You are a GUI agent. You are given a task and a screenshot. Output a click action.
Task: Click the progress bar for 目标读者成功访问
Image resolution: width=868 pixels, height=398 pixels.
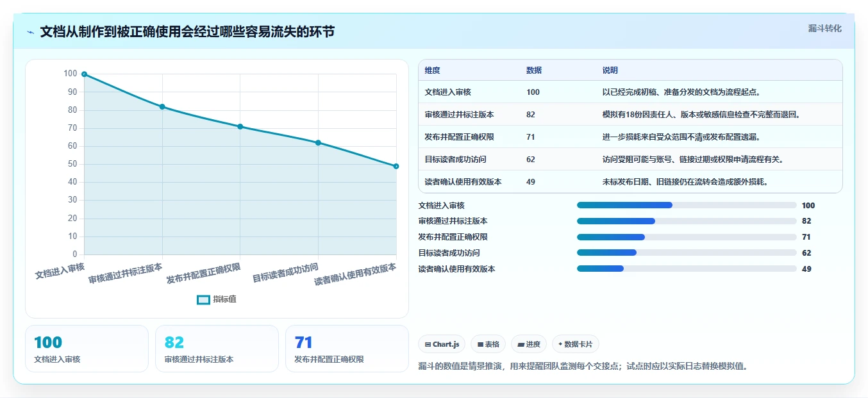687,253
